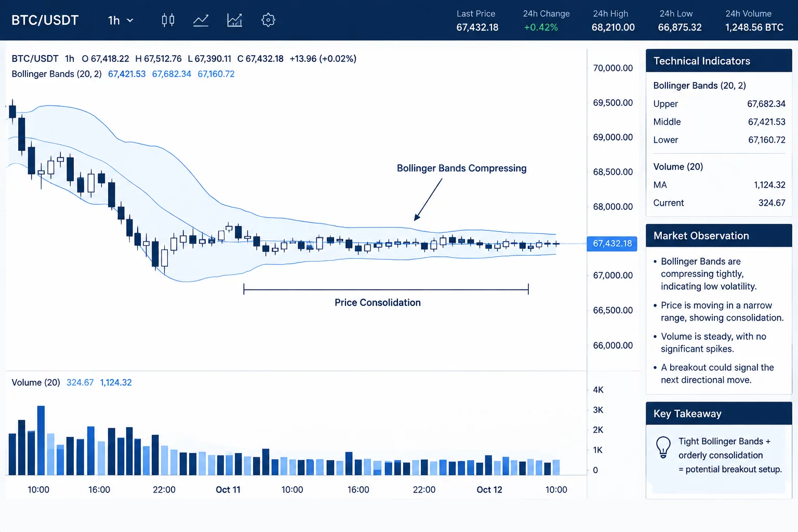Open the 1h timeframe dropdown
Screen dimensions: 798x532
[x=121, y=20]
